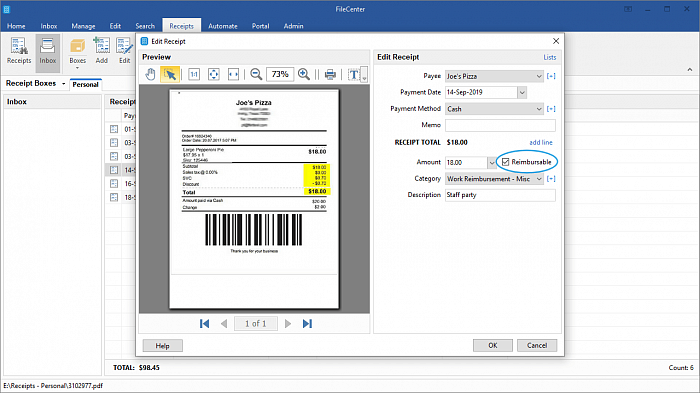The height and width of the screenshot is (393, 700).
Task: Open the Payment Date calendar dropdown
Action: tap(522, 92)
